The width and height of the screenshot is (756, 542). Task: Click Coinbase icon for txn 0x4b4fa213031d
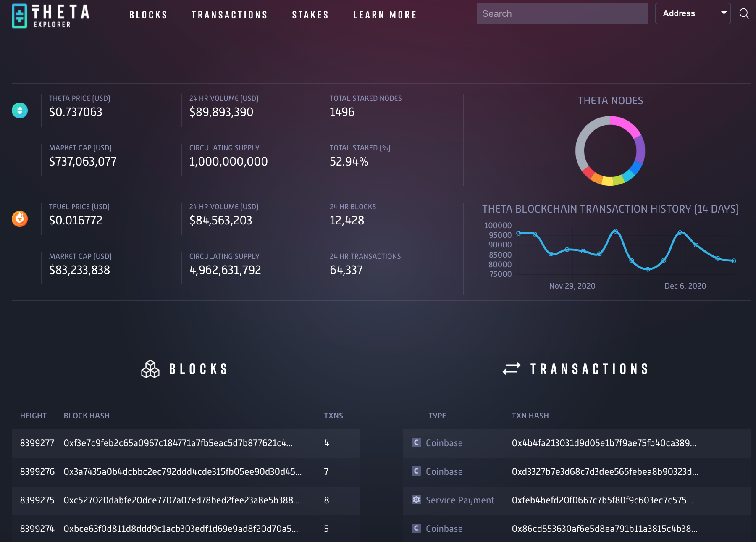(416, 442)
